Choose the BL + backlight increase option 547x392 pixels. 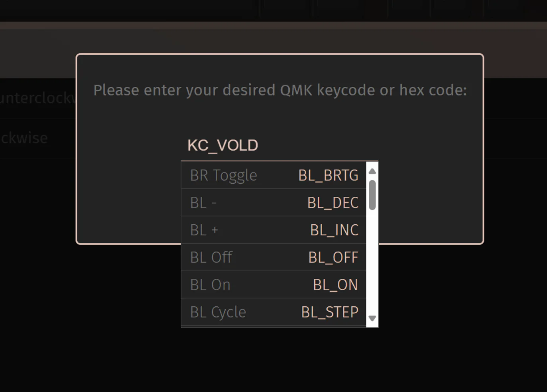point(273,230)
